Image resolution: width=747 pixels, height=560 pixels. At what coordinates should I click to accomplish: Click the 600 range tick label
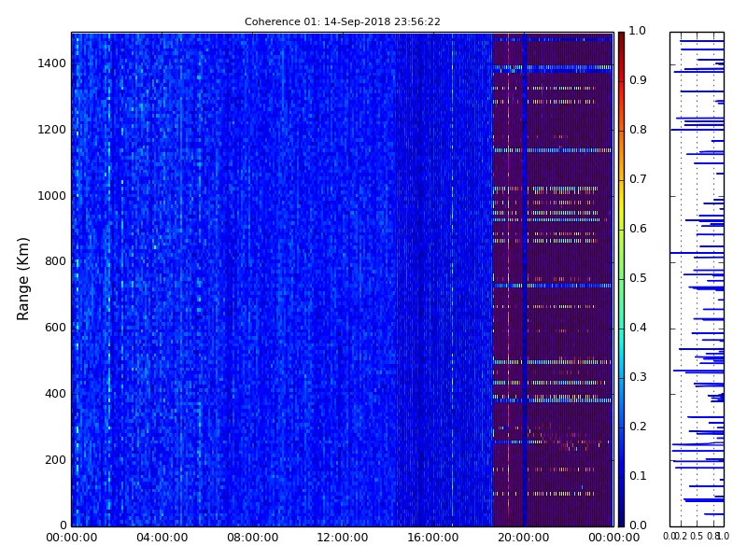(55, 328)
